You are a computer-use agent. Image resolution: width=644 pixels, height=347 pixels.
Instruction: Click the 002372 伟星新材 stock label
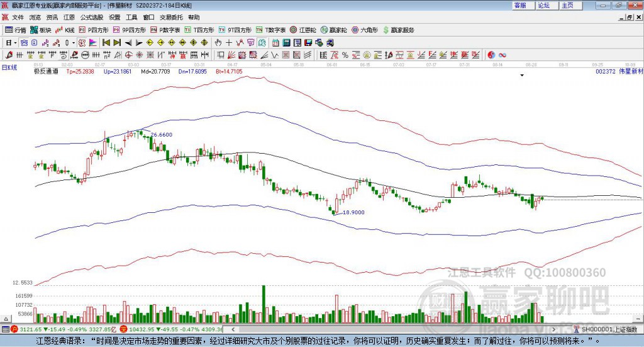pyautogui.click(x=619, y=72)
